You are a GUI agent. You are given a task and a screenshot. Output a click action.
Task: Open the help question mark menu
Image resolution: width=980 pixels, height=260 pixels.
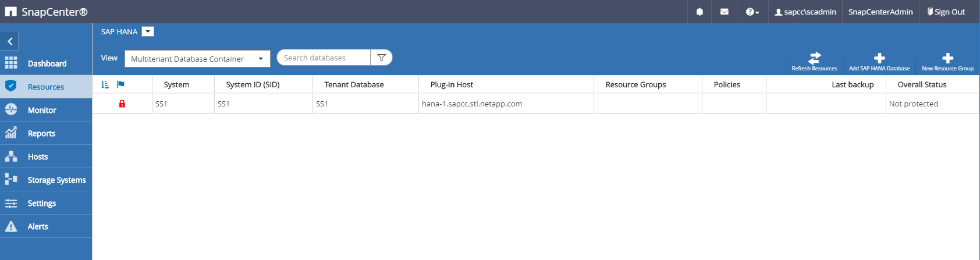click(752, 12)
